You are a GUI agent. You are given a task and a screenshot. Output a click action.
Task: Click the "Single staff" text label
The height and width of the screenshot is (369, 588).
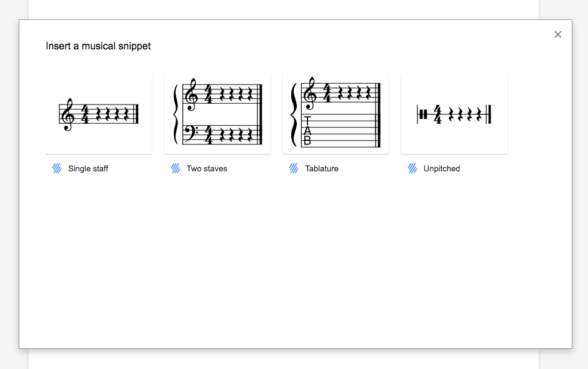tap(88, 169)
